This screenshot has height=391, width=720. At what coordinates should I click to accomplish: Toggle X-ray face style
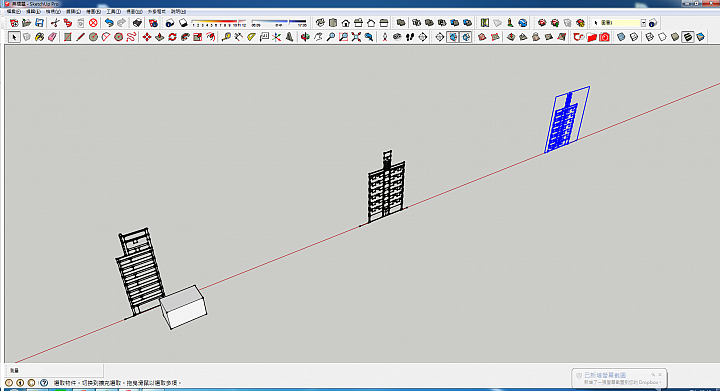point(621,37)
